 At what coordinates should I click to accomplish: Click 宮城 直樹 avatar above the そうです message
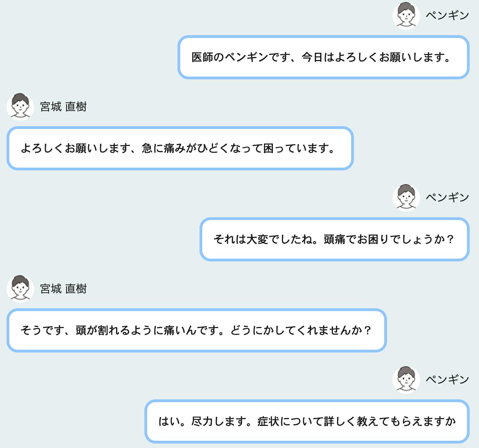20,289
